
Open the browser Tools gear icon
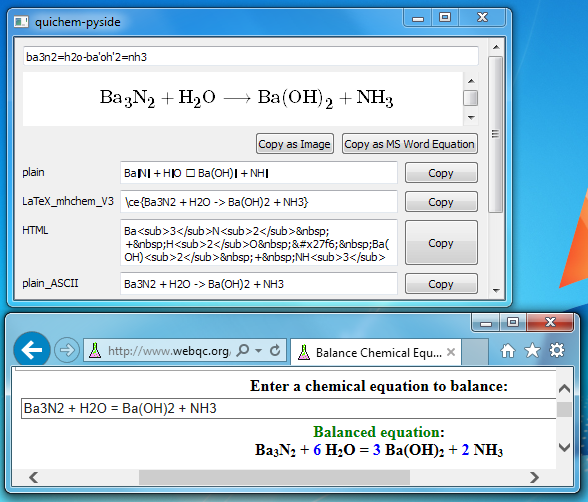tap(557, 350)
